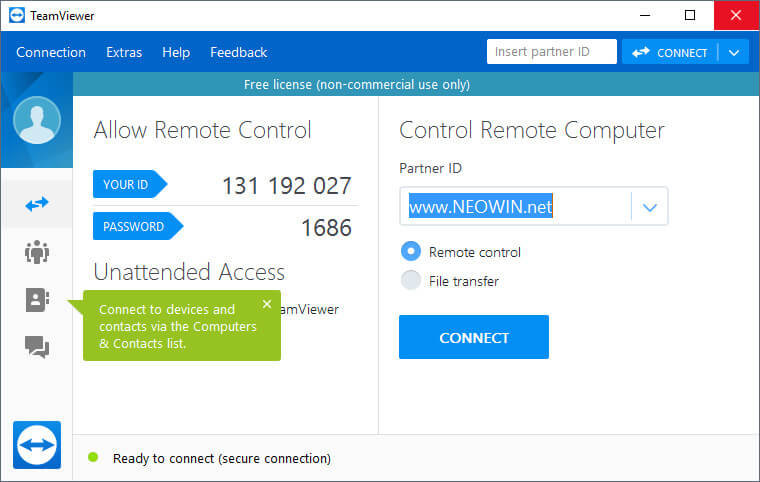The width and height of the screenshot is (760, 482).
Task: Click the password value 1686
Action: tap(326, 227)
